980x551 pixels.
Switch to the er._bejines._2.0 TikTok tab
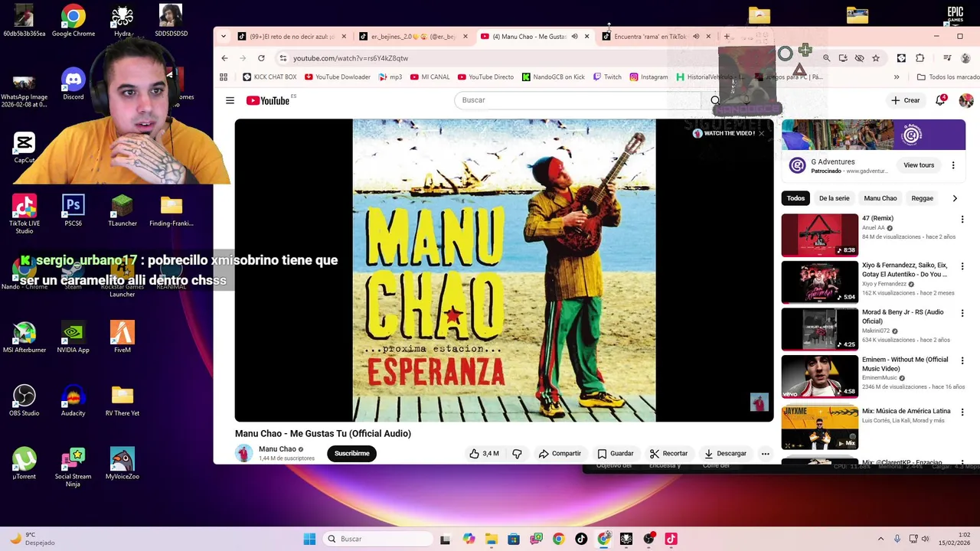point(413,37)
